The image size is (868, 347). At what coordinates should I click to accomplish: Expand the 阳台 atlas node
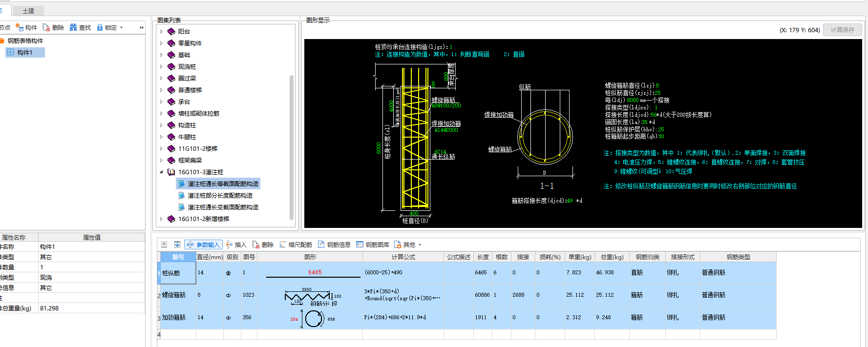click(x=161, y=31)
